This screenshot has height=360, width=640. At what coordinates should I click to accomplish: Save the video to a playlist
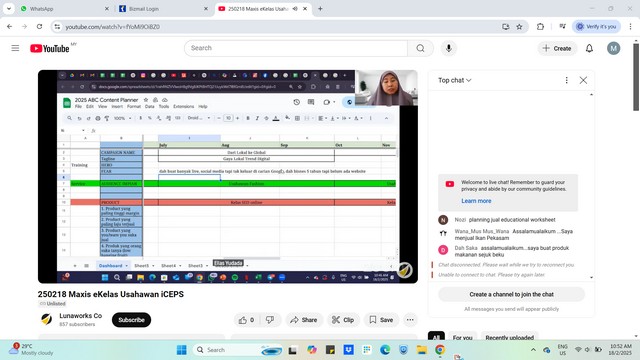pyautogui.click(x=381, y=320)
